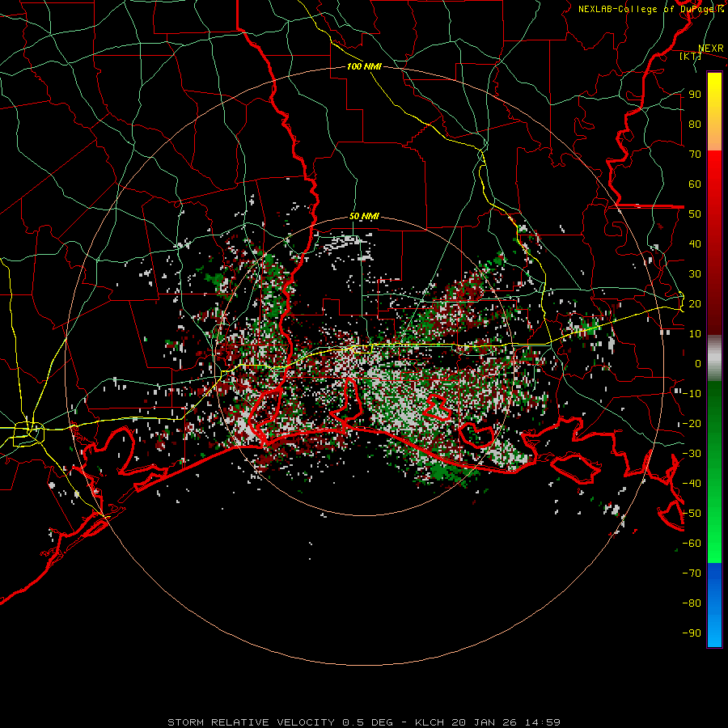Viewport: 728px width, 728px height.
Task: Click the 70 value on the velocity scale
Action: click(695, 154)
